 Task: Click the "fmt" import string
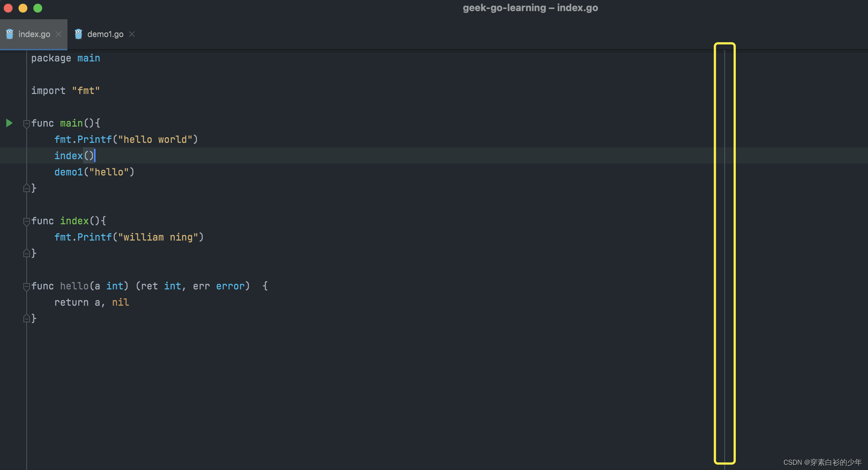pos(86,91)
